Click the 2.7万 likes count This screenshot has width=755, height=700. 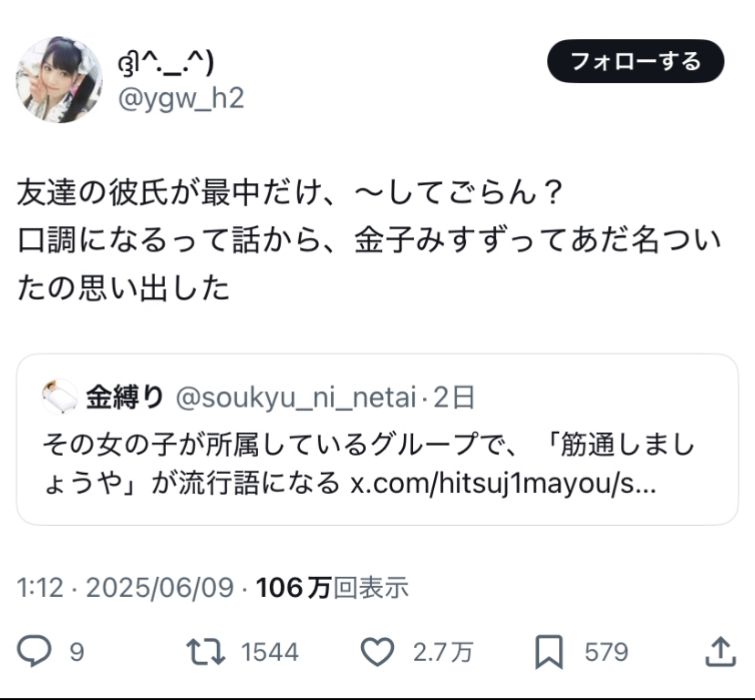pos(443,652)
